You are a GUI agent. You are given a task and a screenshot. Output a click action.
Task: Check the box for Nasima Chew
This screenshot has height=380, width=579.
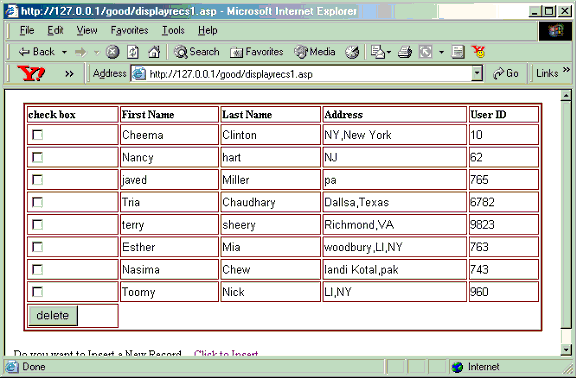tap(37, 270)
